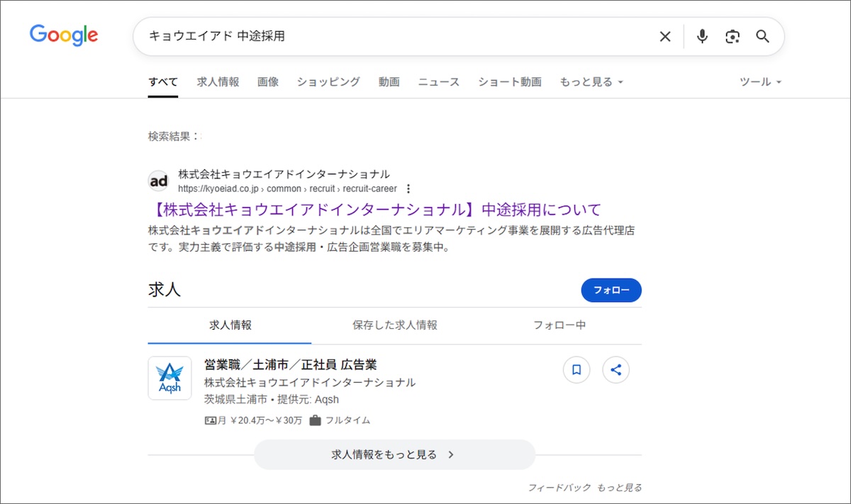Clear the search box text

[664, 37]
